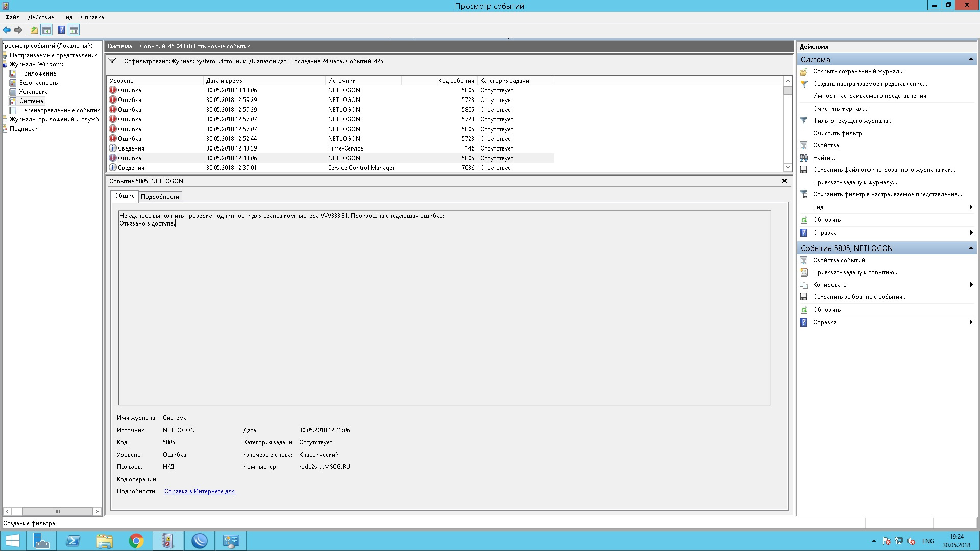Open the Справка menu in the menu bar
The height and width of the screenshot is (551, 980).
[x=92, y=17]
